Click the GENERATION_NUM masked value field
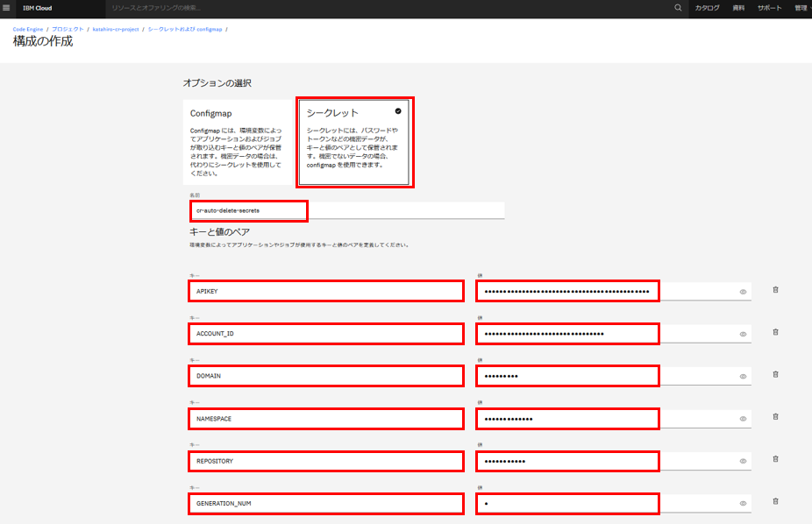812x524 pixels. [x=614, y=503]
